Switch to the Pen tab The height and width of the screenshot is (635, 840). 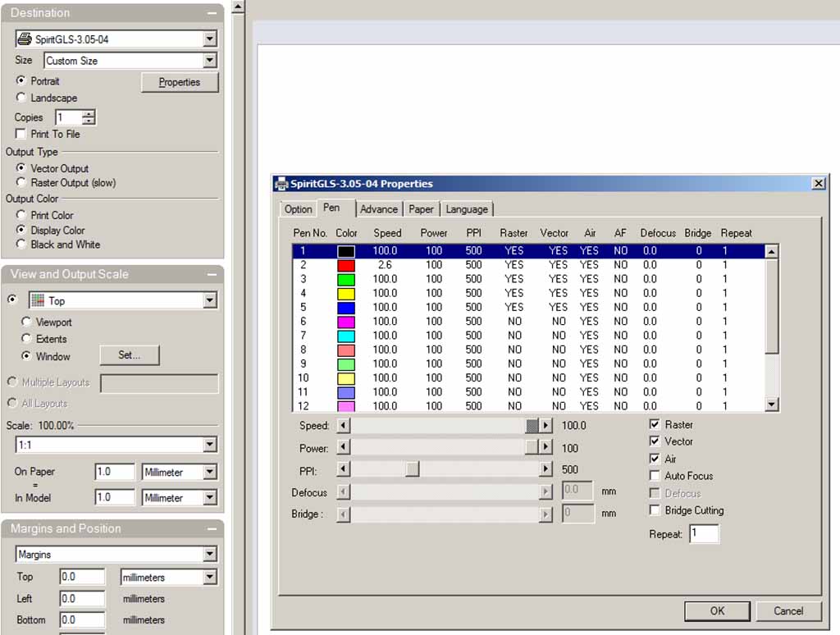click(x=336, y=208)
